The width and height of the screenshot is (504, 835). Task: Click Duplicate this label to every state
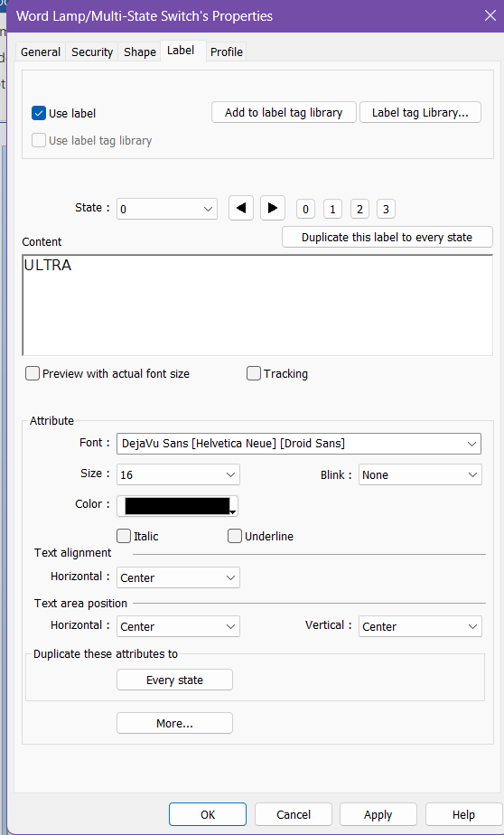coord(387,237)
